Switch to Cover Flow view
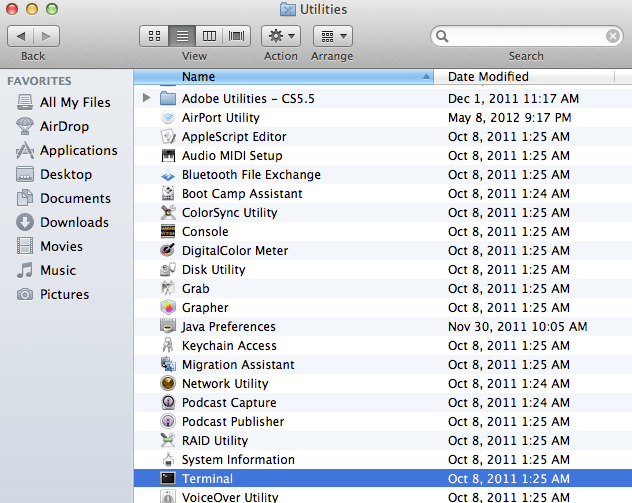 click(x=236, y=36)
